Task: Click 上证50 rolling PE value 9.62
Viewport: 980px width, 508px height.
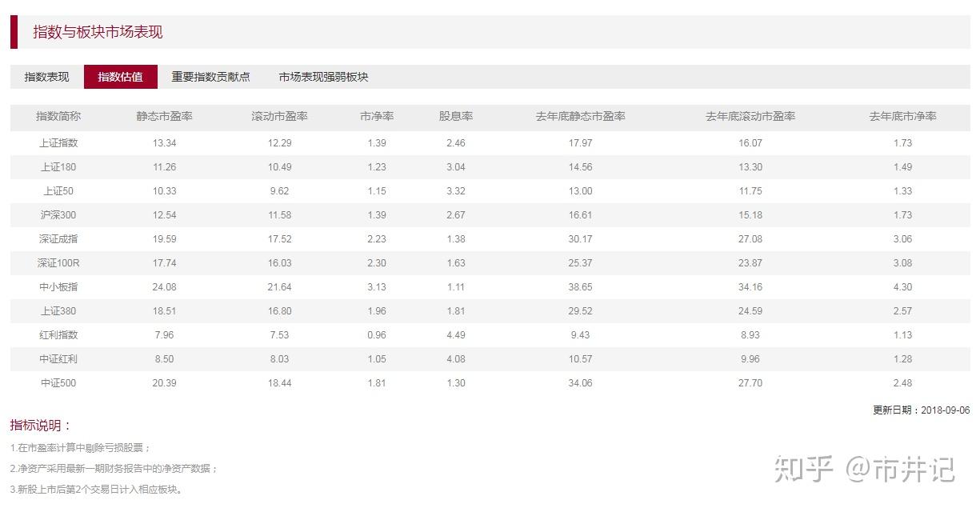Action: click(280, 191)
